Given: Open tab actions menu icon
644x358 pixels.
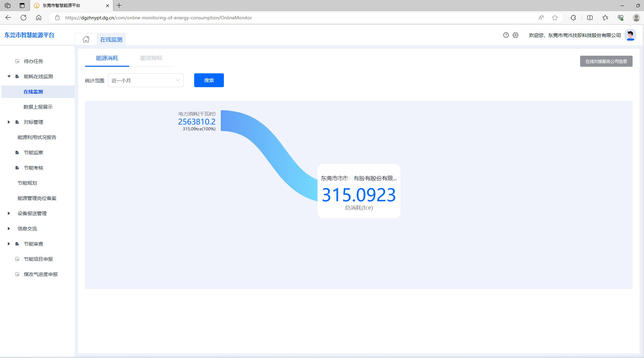Looking at the screenshot, I should tap(22, 6).
